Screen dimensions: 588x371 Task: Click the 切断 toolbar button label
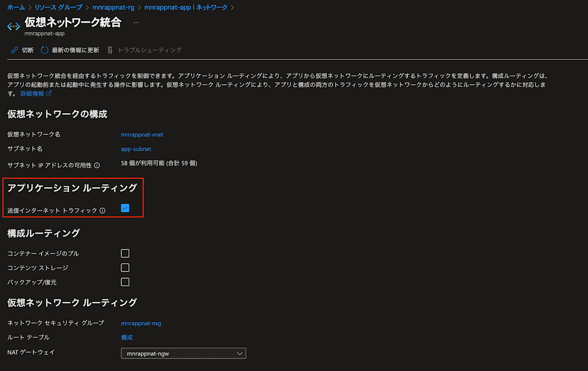tap(28, 50)
